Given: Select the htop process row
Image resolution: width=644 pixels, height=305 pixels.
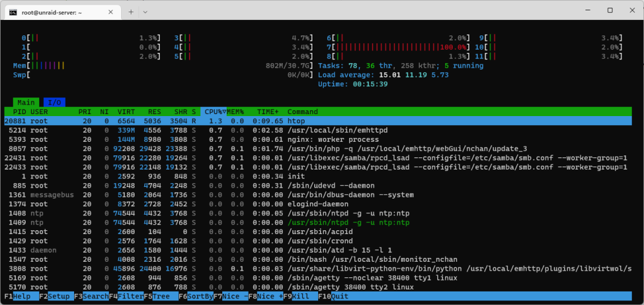Looking at the screenshot, I should (x=318, y=121).
